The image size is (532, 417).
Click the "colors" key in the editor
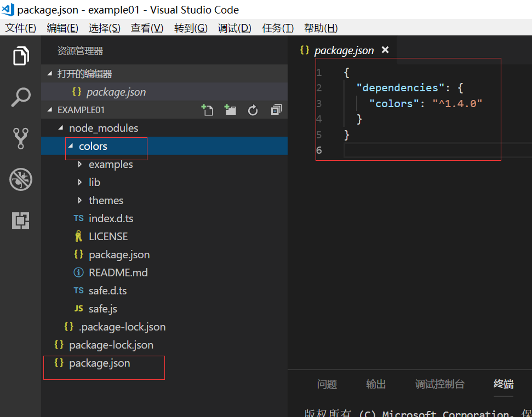(394, 104)
